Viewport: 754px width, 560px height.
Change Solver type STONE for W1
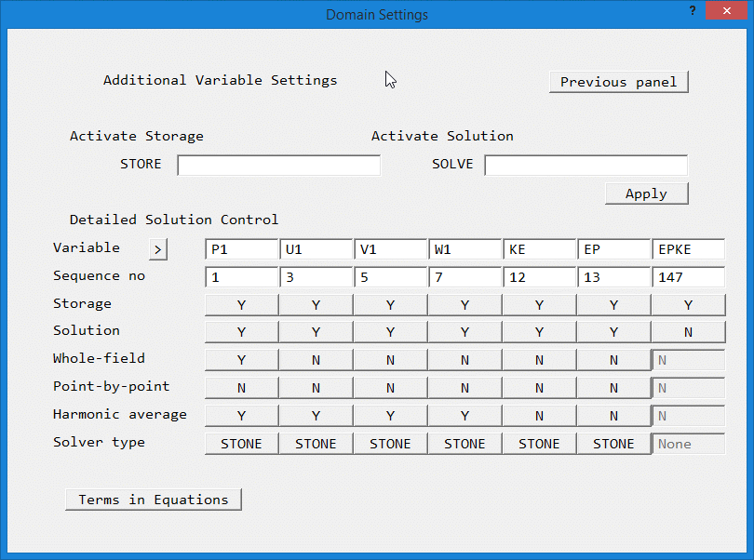click(x=465, y=444)
